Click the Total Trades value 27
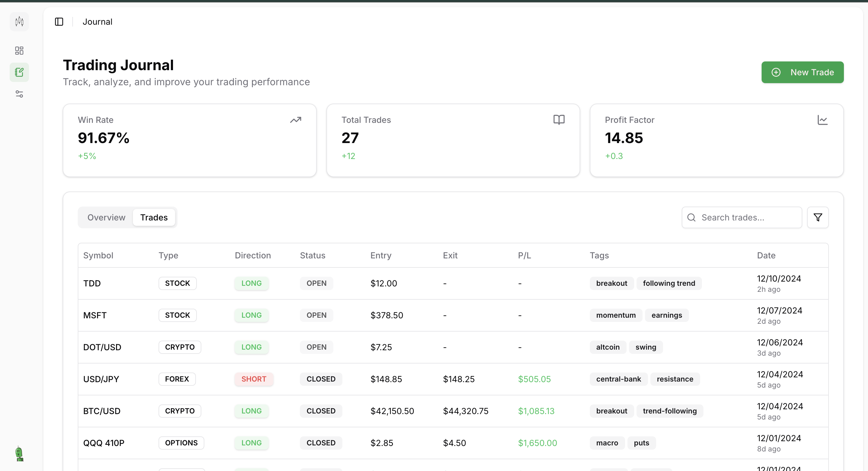 [x=350, y=138]
